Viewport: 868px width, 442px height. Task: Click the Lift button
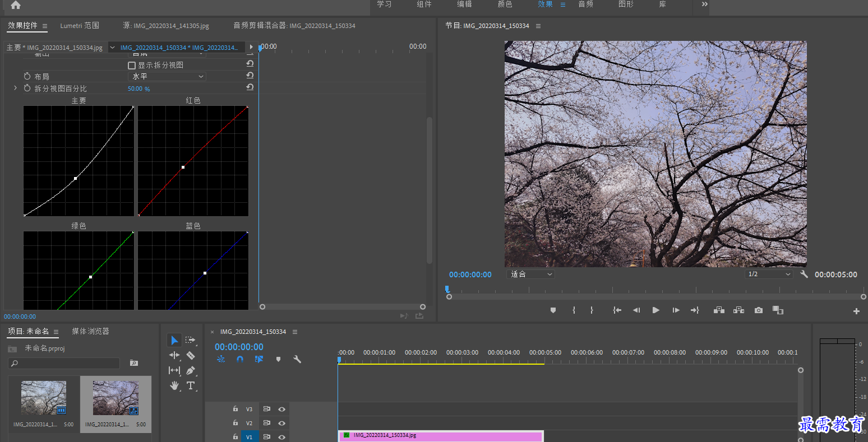pos(719,310)
